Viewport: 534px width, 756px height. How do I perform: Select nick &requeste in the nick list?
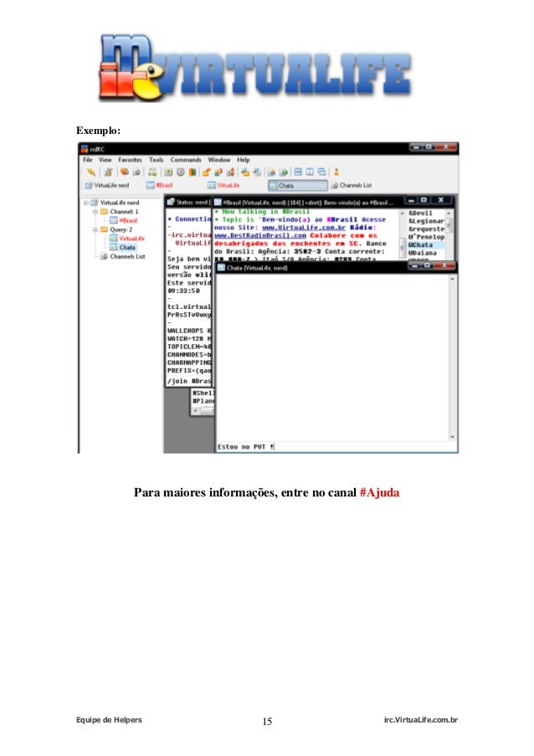click(426, 229)
